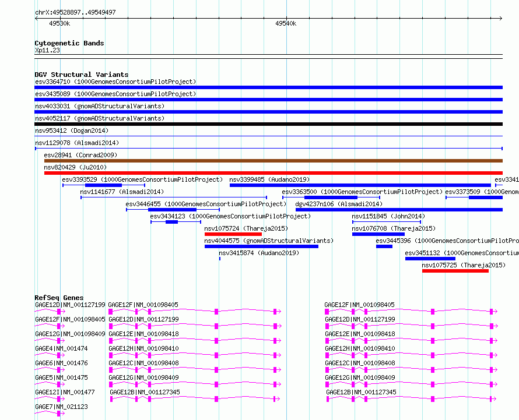Image resolution: width=519 pixels, height=420 pixels.
Task: Click the blue bar of nsv1076708 (Thareja2015)
Action: coord(378,234)
